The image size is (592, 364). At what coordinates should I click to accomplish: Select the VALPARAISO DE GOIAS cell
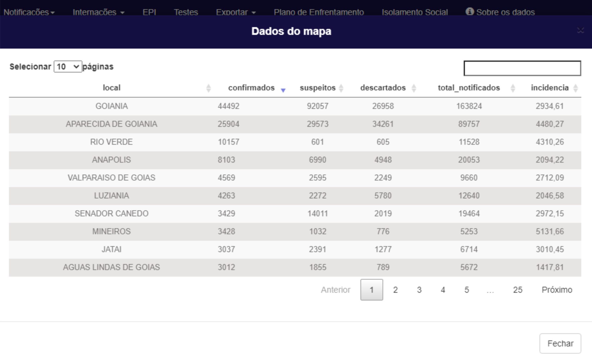click(x=111, y=178)
